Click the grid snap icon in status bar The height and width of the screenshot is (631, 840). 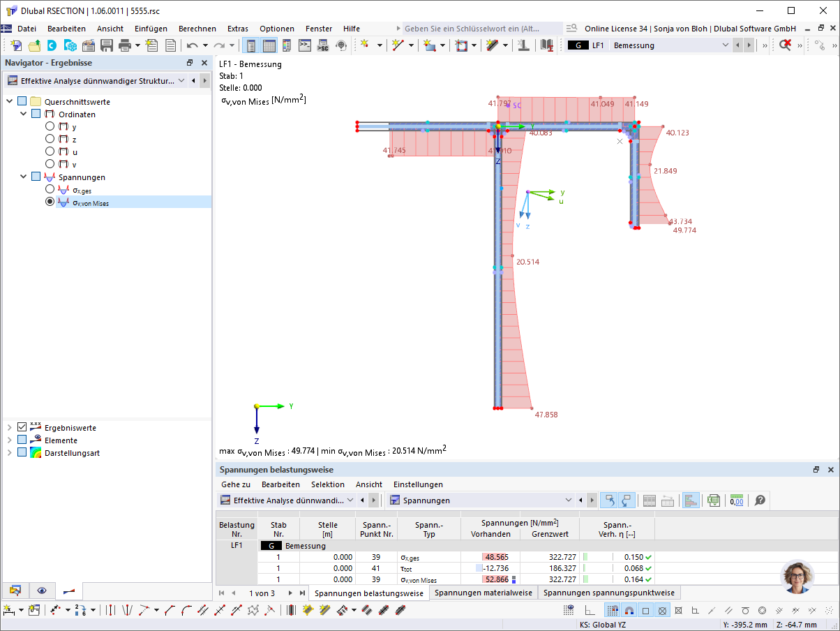(x=611, y=610)
